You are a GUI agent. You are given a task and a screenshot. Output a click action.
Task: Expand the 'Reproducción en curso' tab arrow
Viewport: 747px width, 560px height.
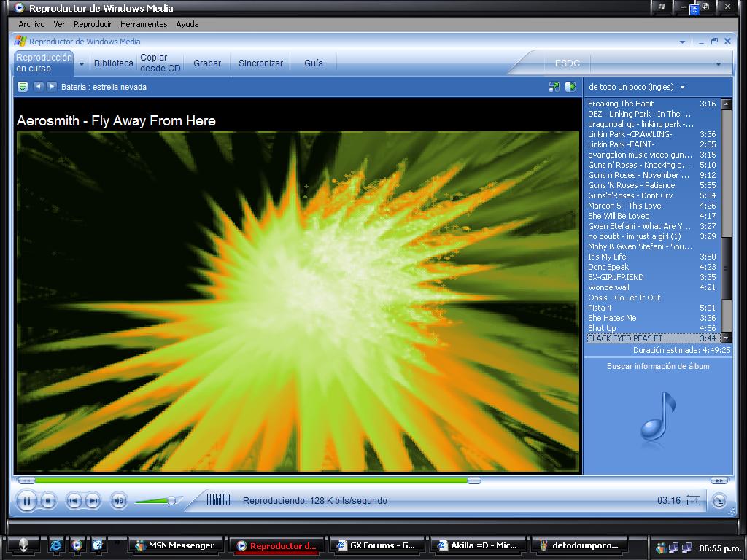(82, 63)
